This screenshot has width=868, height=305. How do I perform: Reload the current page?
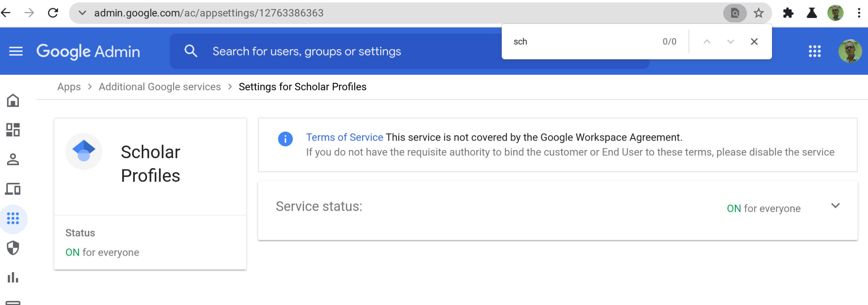click(x=53, y=13)
